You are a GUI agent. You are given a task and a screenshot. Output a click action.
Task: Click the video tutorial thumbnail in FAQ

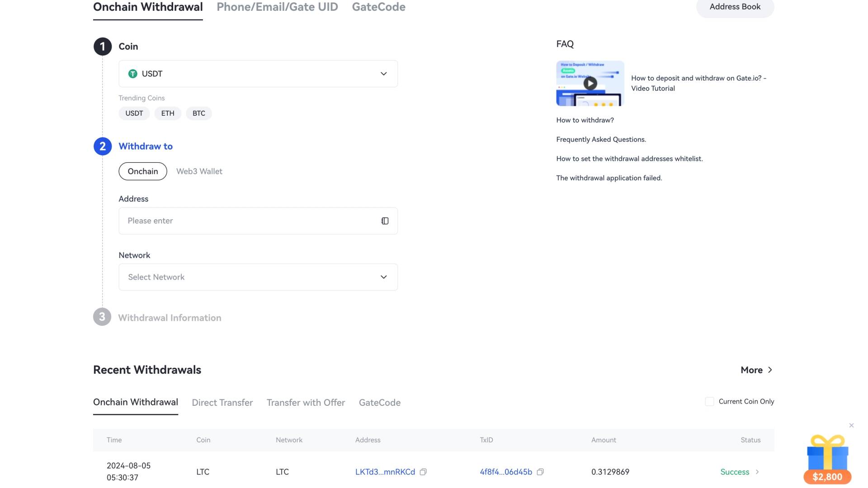(590, 83)
